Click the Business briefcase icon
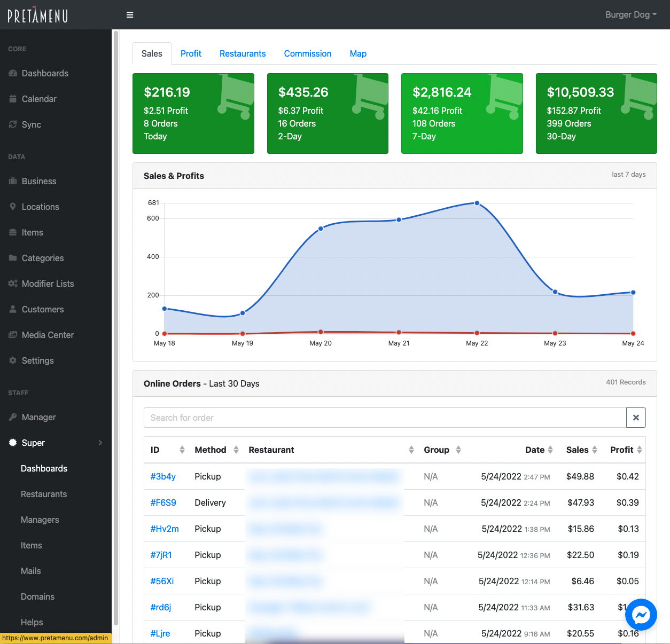This screenshot has width=670, height=644. point(13,181)
